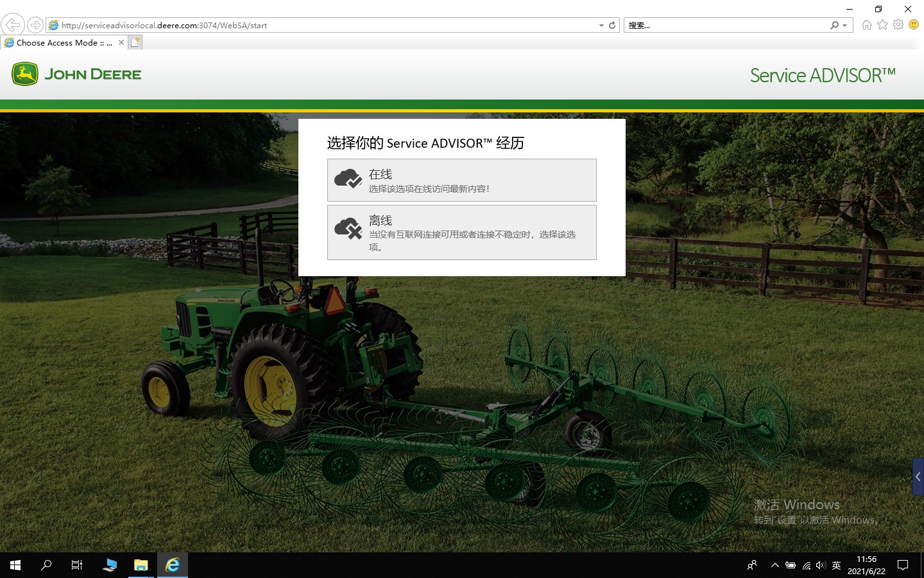Open the address bar history dropdown
Screen dimensions: 924x578
point(601,26)
